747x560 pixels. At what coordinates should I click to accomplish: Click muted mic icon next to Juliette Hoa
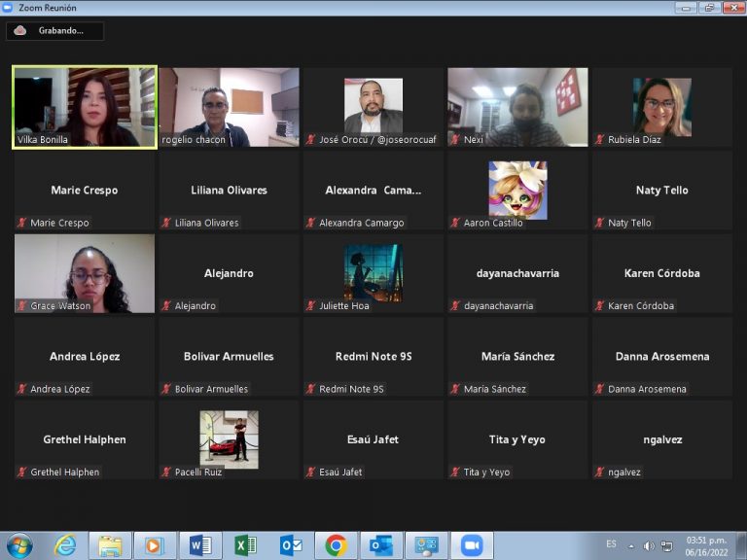(310, 305)
